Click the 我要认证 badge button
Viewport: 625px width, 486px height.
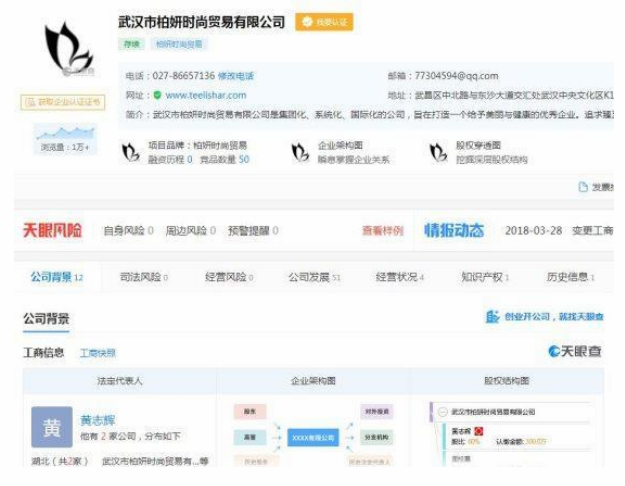tap(323, 22)
